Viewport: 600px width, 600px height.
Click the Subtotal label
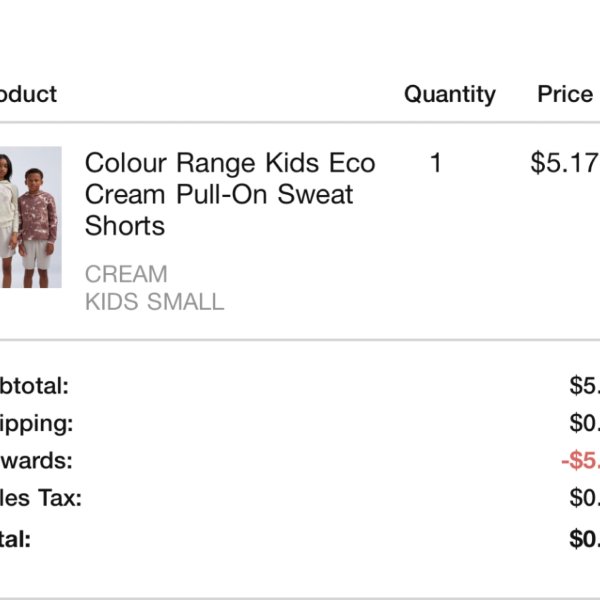pyautogui.click(x=34, y=386)
